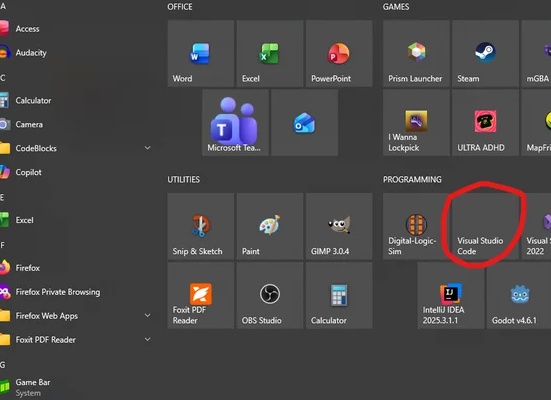Jump via the letter C header
The width and height of the screenshot is (551, 400).
point(3,78)
